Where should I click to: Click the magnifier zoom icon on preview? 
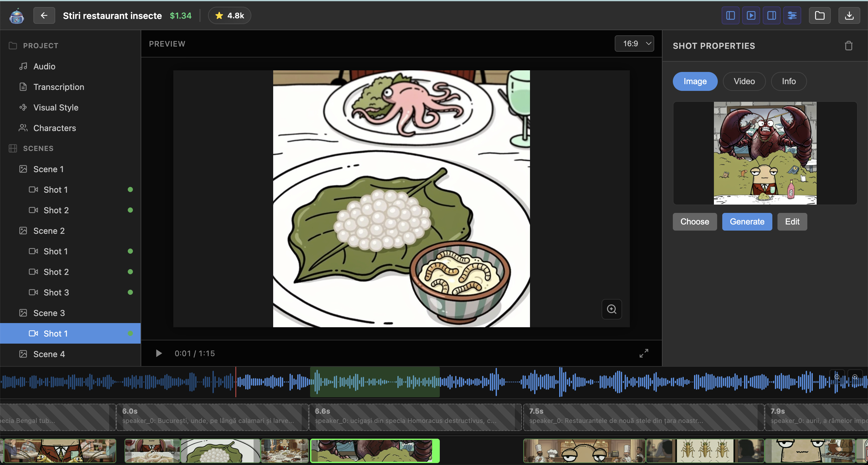click(x=611, y=309)
